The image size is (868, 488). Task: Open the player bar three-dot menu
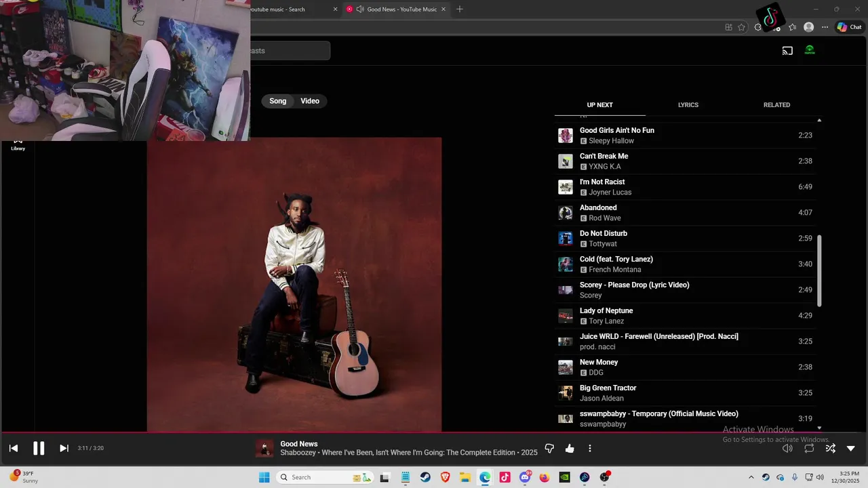click(x=590, y=448)
